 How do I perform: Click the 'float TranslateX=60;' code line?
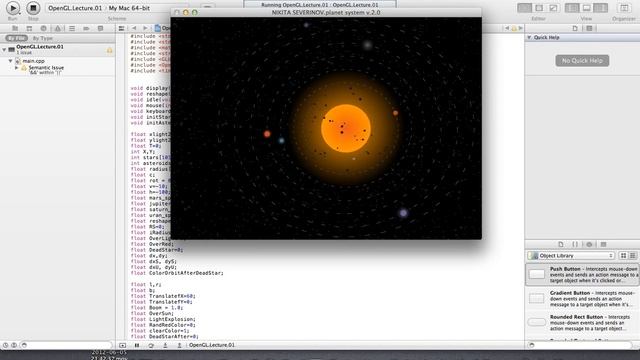[163, 296]
